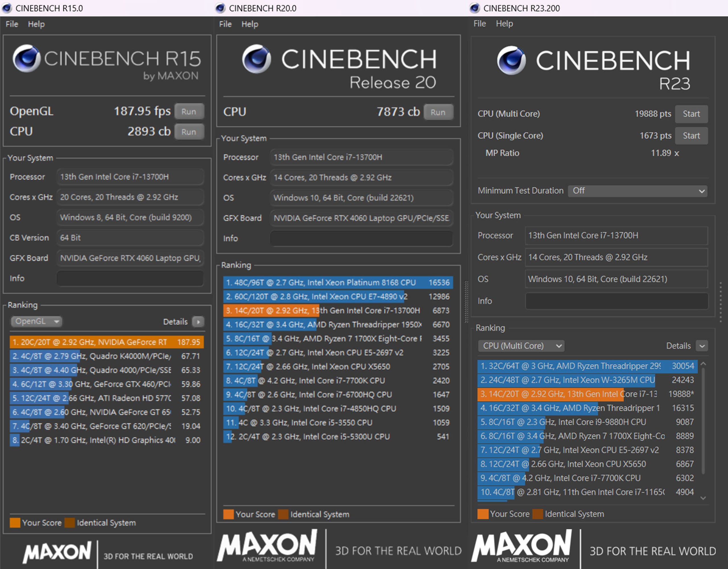Click the Info field in R23 window
The image size is (728, 569).
616,301
